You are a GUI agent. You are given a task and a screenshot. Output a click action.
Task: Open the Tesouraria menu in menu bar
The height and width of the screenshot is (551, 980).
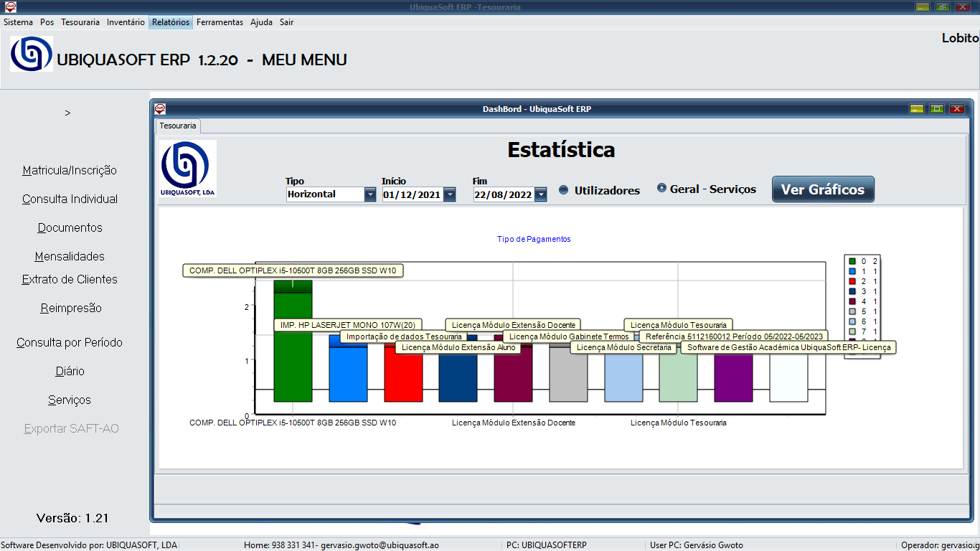(x=80, y=22)
